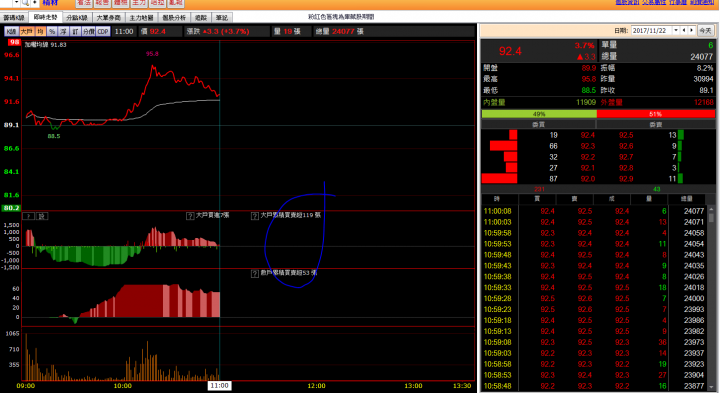Toggle the 均 average line button
The height and width of the screenshot is (393, 720).
(40, 31)
